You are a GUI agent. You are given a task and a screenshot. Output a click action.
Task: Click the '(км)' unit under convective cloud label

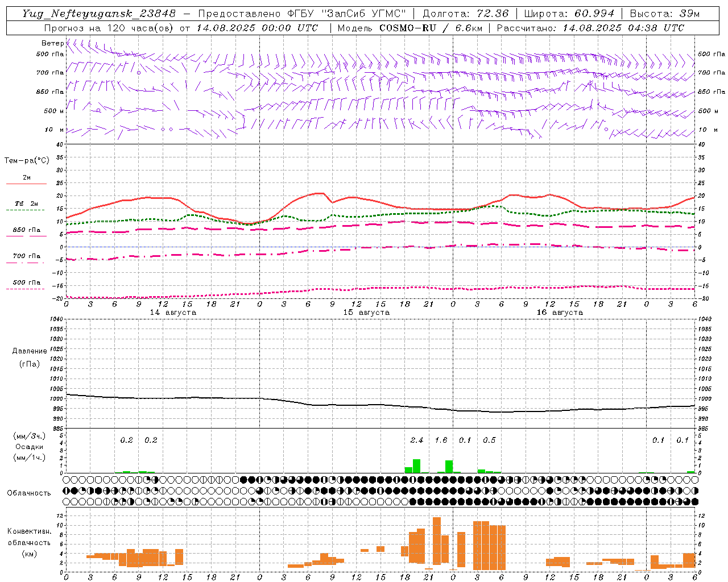(x=29, y=554)
